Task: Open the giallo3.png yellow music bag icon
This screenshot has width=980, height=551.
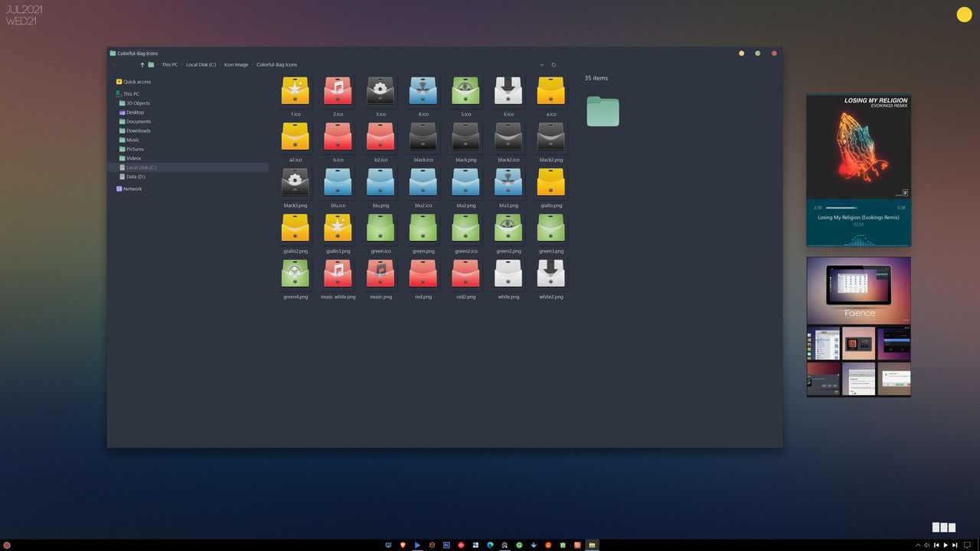Action: tap(338, 228)
